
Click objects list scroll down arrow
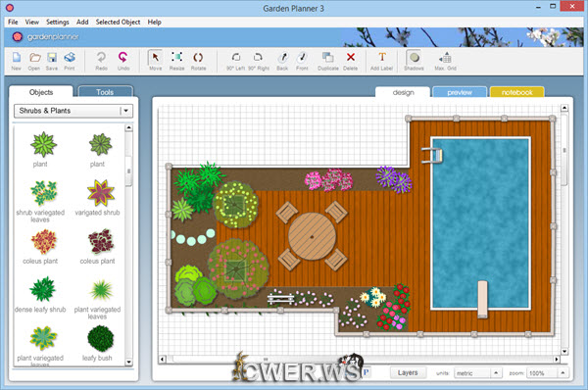[128, 363]
